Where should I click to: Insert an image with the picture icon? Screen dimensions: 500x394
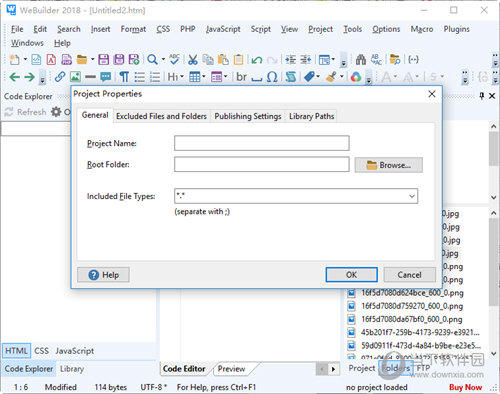[x=75, y=77]
